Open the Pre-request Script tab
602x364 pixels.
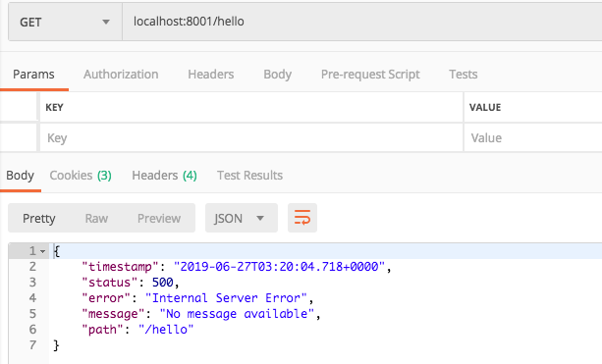pos(370,74)
